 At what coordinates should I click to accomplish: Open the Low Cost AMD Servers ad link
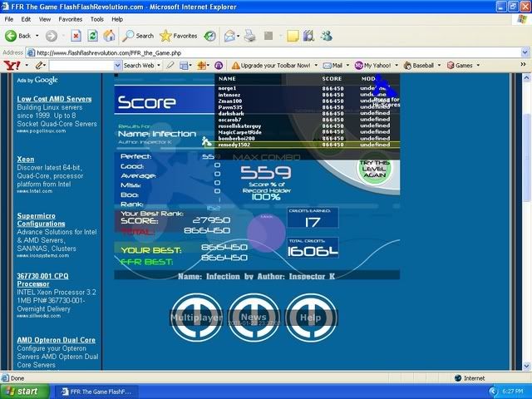coord(56,99)
